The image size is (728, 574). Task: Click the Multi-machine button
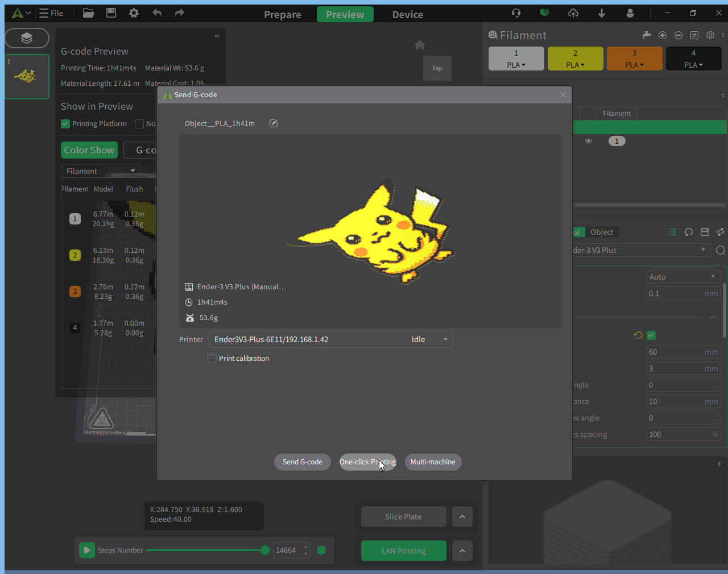pyautogui.click(x=433, y=462)
